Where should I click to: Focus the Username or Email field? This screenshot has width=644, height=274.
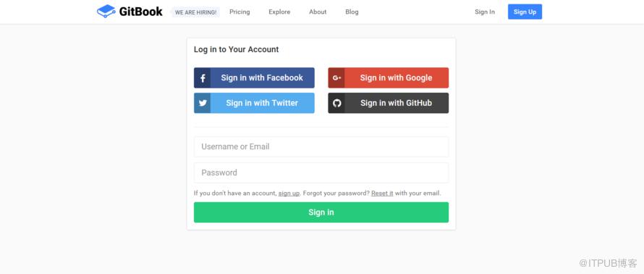tap(321, 147)
